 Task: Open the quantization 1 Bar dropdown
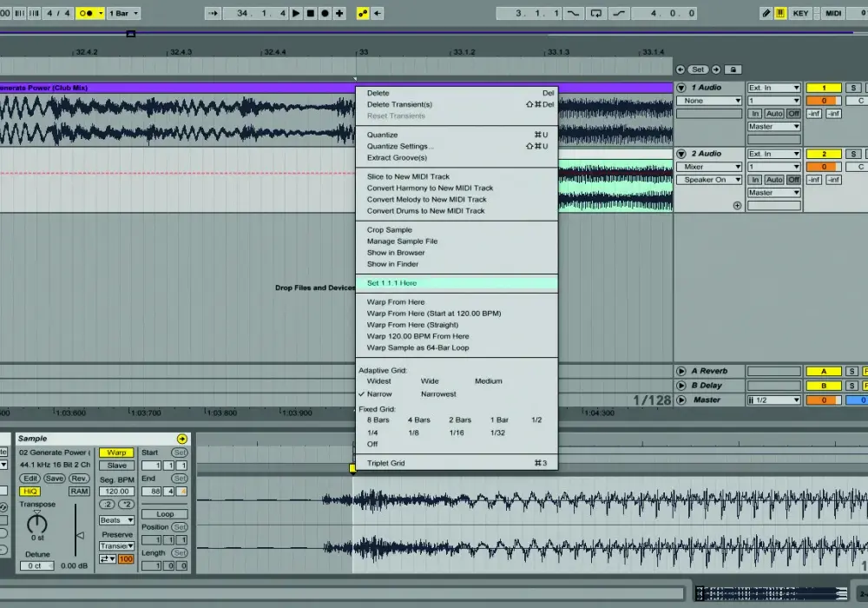tap(123, 13)
